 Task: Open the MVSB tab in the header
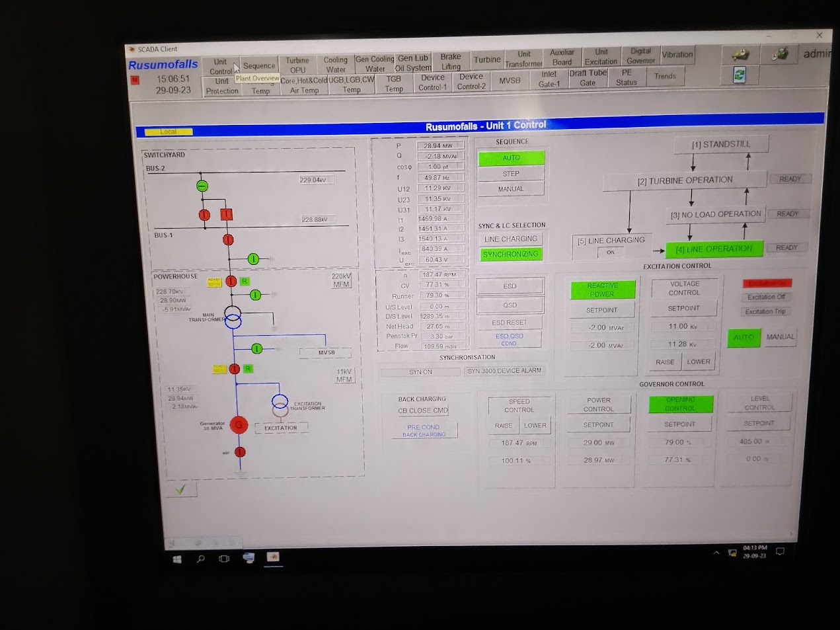(510, 81)
